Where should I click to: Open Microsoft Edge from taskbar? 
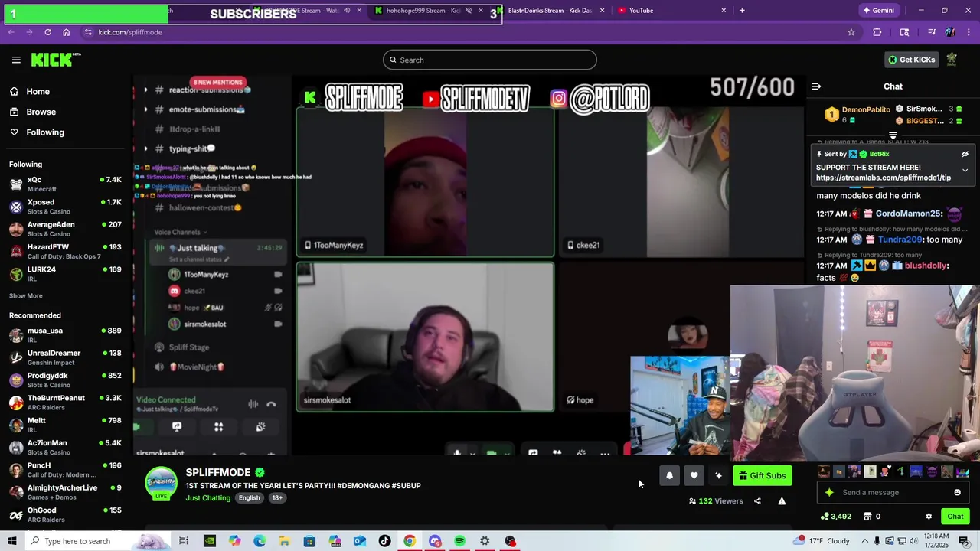(259, 541)
